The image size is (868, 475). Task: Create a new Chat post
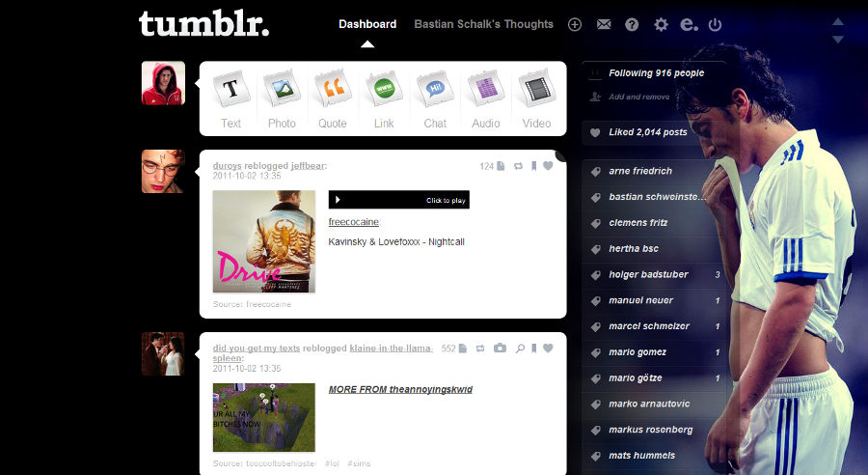pyautogui.click(x=435, y=99)
